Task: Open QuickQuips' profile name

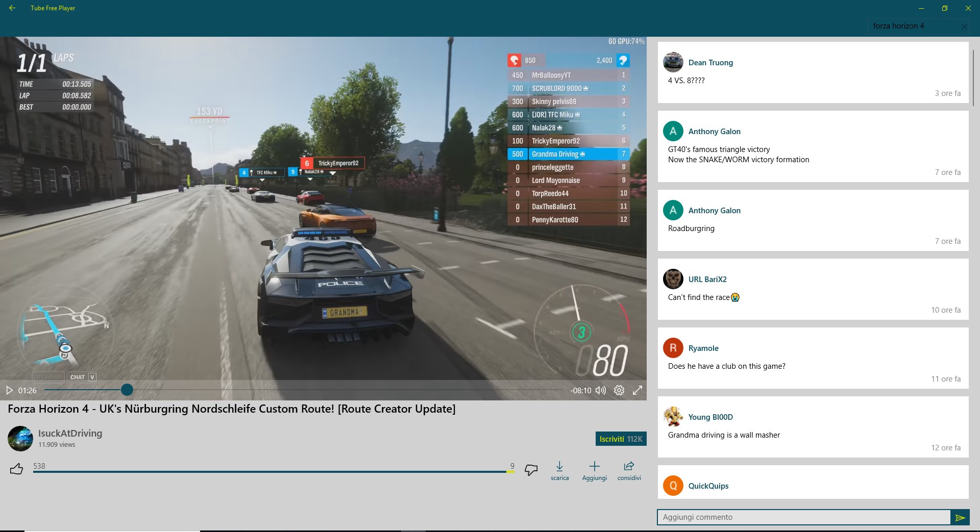Action: tap(708, 486)
